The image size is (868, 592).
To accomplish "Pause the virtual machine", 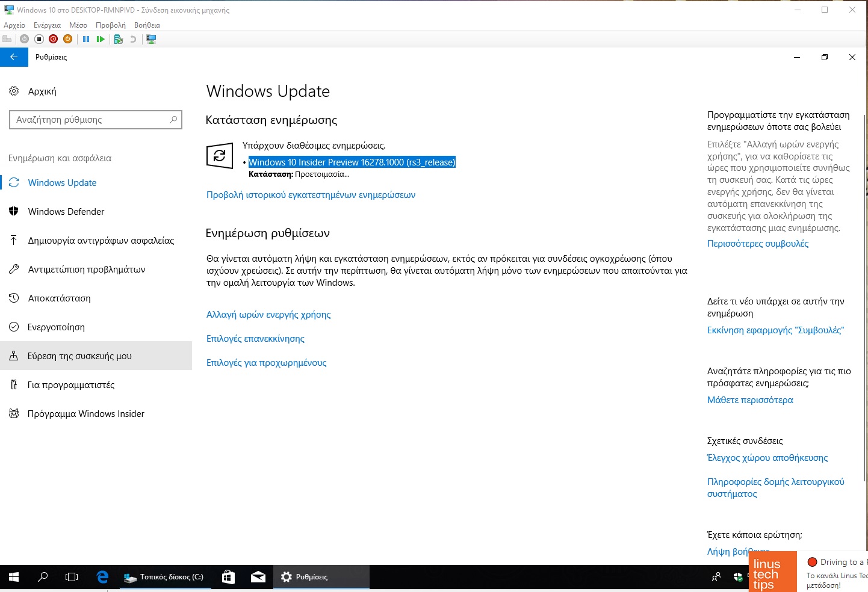I will click(86, 39).
